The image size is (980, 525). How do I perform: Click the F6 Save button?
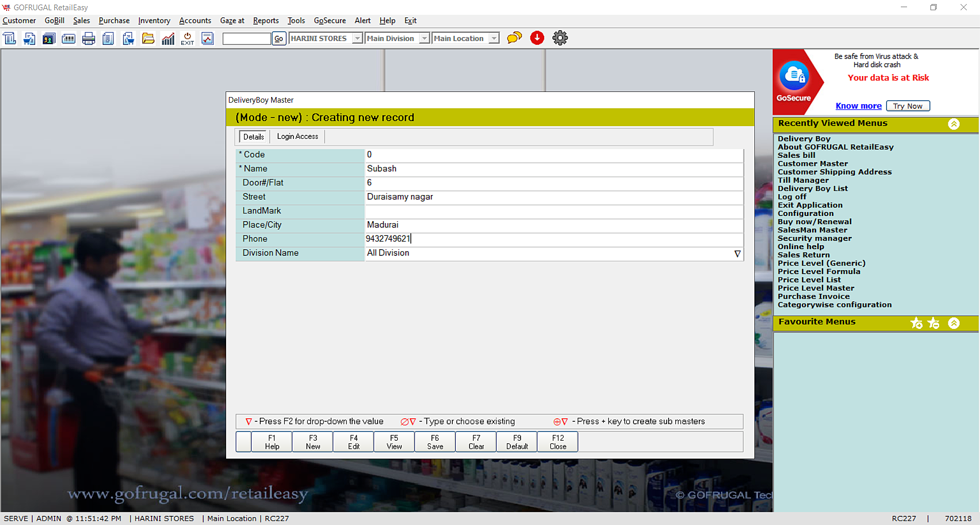[x=435, y=442]
